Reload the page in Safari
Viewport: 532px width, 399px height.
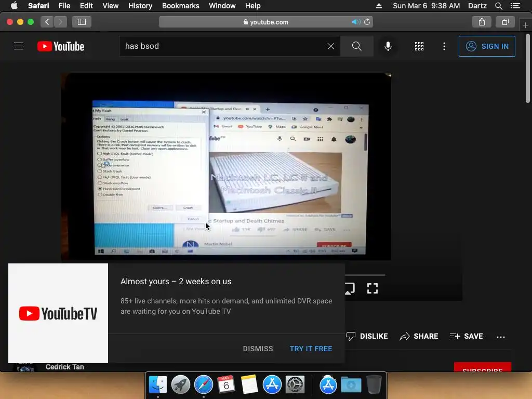pos(367,22)
